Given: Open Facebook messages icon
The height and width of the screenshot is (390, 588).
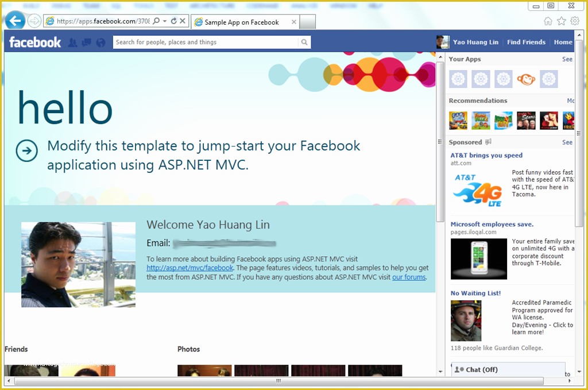Looking at the screenshot, I should coord(87,43).
